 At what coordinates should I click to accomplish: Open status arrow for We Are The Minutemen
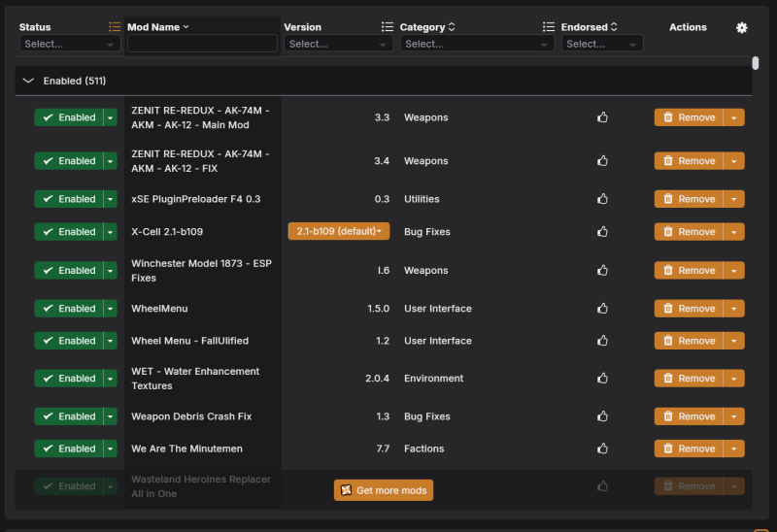111,449
